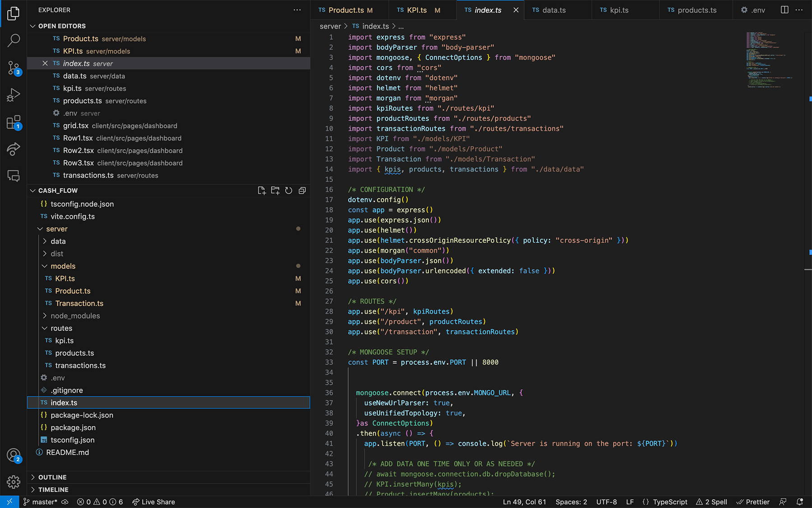The width and height of the screenshot is (812, 508).
Task: Open Live Share view in activity bar
Action: 14,149
